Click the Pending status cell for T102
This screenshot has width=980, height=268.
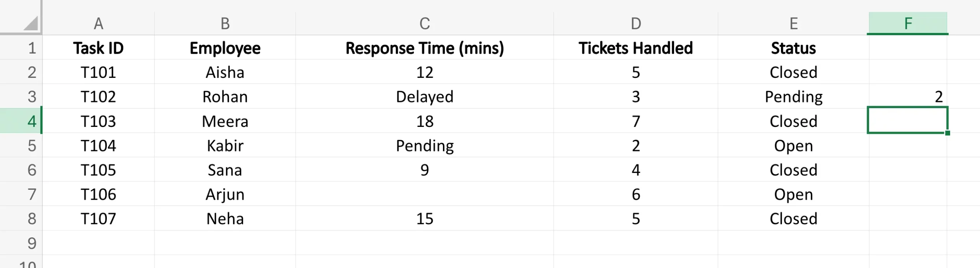click(x=794, y=97)
